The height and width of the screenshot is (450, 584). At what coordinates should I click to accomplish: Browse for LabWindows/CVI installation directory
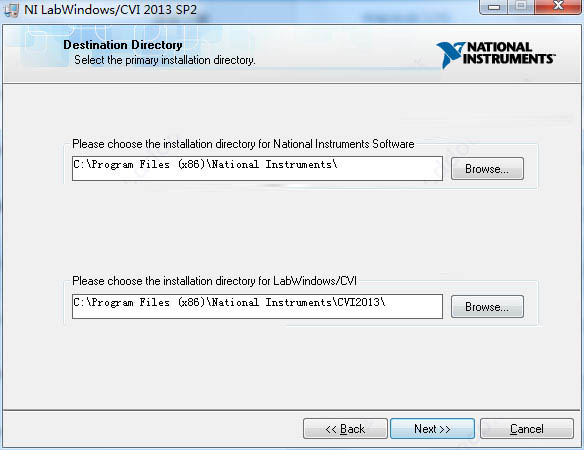[487, 307]
